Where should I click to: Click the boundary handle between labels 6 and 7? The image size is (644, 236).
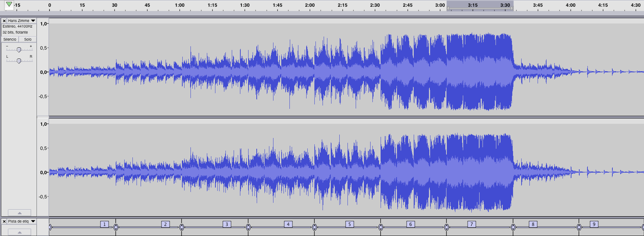point(446,227)
